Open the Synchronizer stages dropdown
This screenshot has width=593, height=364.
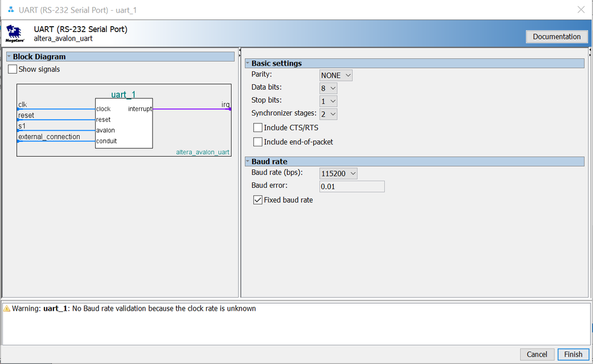coord(328,114)
